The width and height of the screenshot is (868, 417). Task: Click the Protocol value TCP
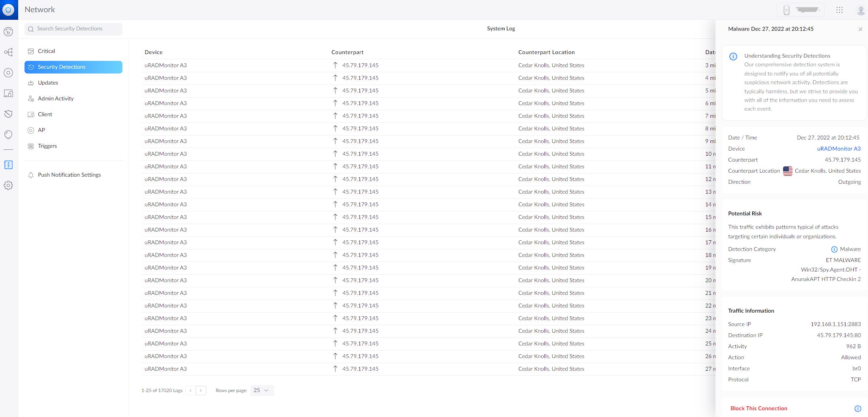[856, 380]
